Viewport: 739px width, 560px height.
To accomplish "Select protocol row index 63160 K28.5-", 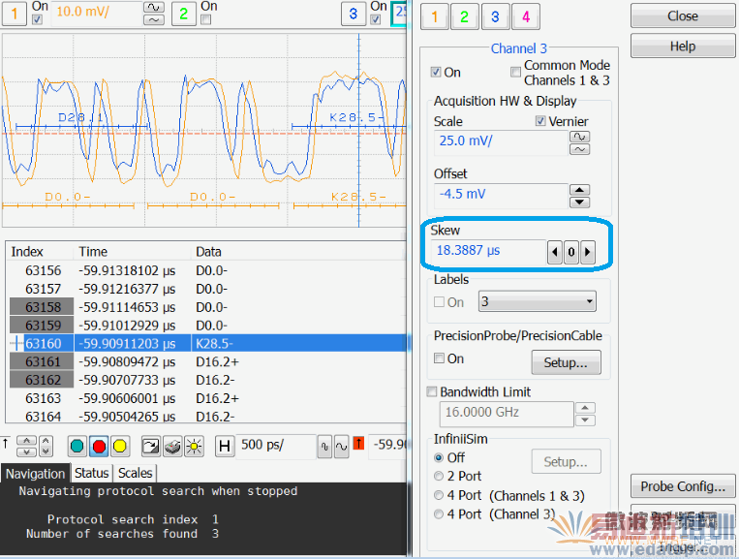I will (207, 343).
